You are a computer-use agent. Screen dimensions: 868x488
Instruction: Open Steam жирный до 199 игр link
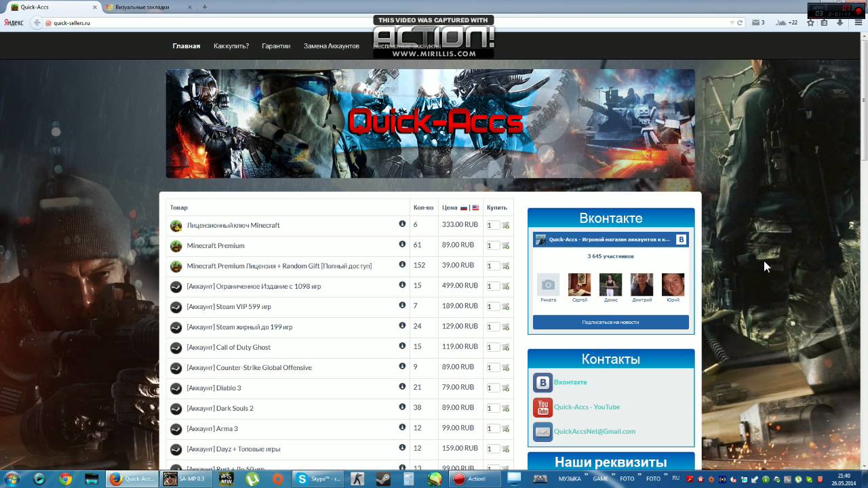pyautogui.click(x=239, y=327)
